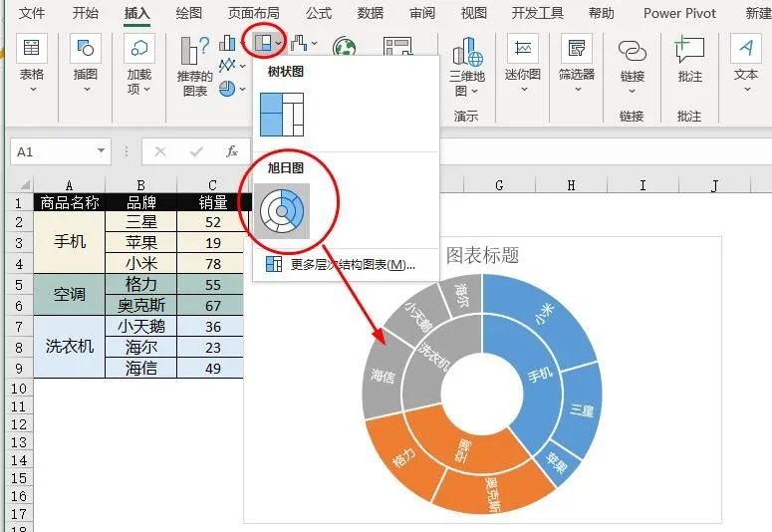Image resolution: width=772 pixels, height=532 pixels.
Task: Open the 插图 (Illustrations) icon
Action: (x=86, y=48)
